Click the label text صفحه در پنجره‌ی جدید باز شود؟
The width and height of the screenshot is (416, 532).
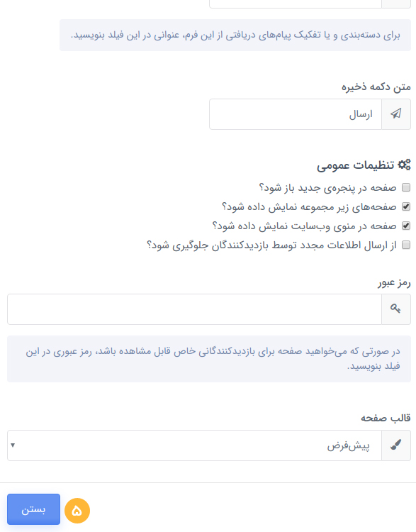327,188
